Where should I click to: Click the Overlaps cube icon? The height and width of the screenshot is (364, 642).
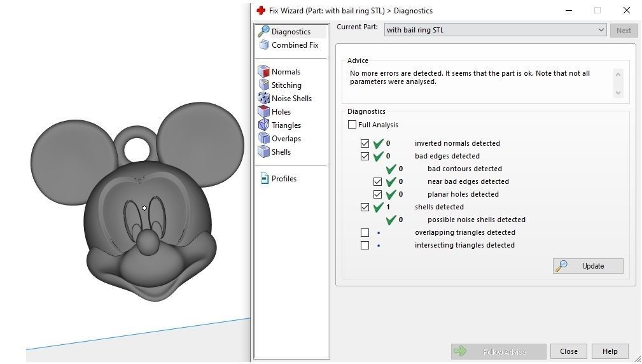coord(263,138)
